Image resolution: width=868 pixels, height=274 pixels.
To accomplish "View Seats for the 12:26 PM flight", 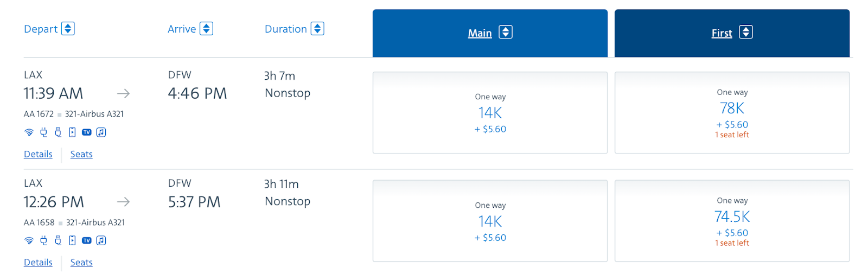I will click(x=81, y=263).
